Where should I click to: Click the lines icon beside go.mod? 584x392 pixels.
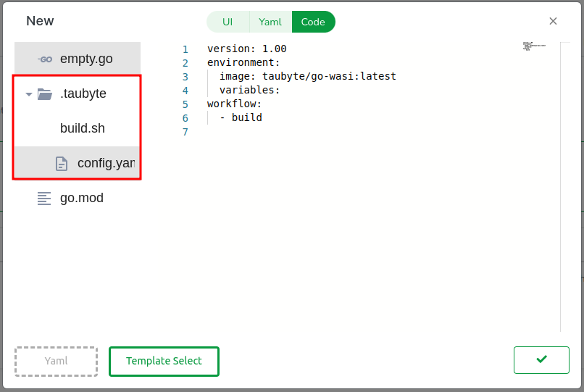click(45, 198)
